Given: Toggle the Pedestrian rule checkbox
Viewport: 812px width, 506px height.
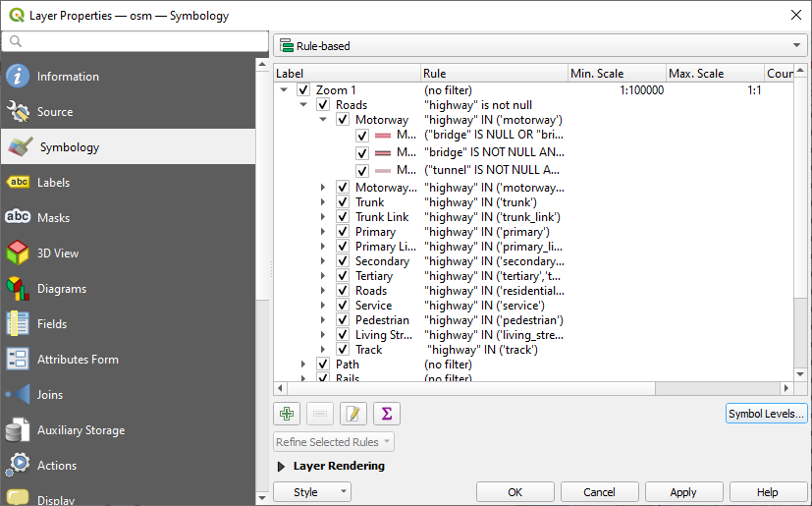Looking at the screenshot, I should (x=343, y=320).
